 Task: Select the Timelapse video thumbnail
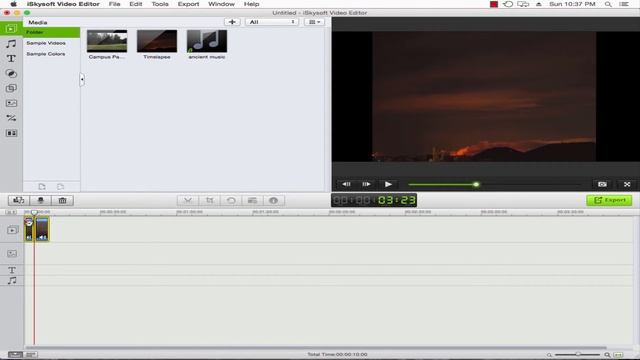tap(157, 41)
